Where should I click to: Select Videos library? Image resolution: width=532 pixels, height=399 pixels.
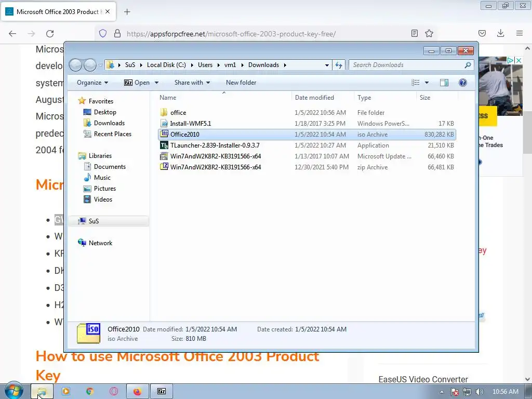pyautogui.click(x=103, y=199)
